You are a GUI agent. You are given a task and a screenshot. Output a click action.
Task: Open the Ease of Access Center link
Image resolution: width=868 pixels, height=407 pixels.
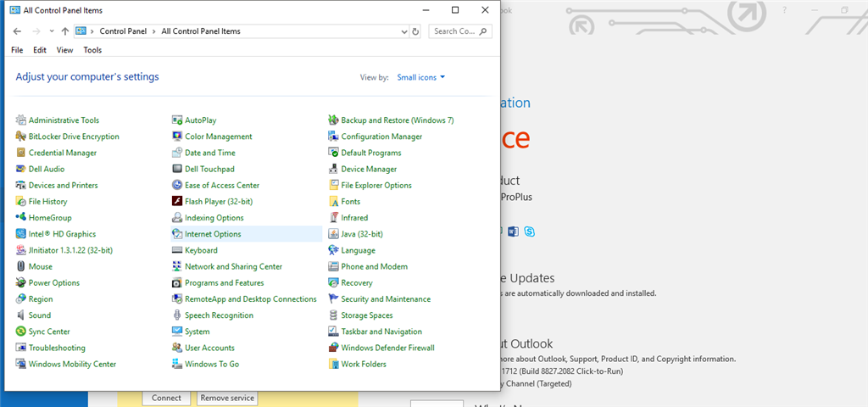point(222,185)
